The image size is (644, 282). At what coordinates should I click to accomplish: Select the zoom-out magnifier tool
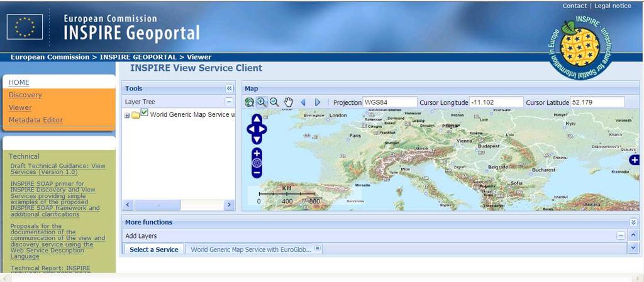coord(274,102)
